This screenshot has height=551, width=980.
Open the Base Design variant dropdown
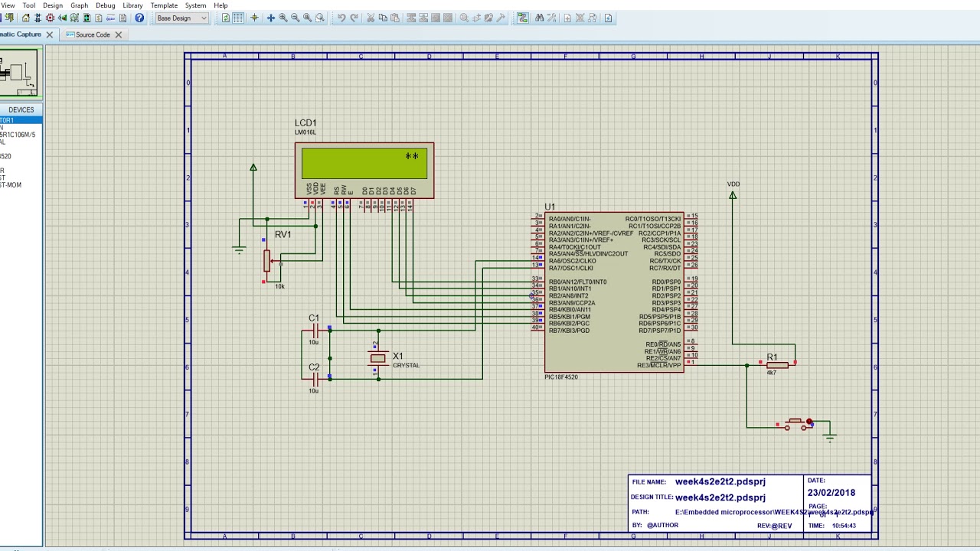click(x=181, y=18)
